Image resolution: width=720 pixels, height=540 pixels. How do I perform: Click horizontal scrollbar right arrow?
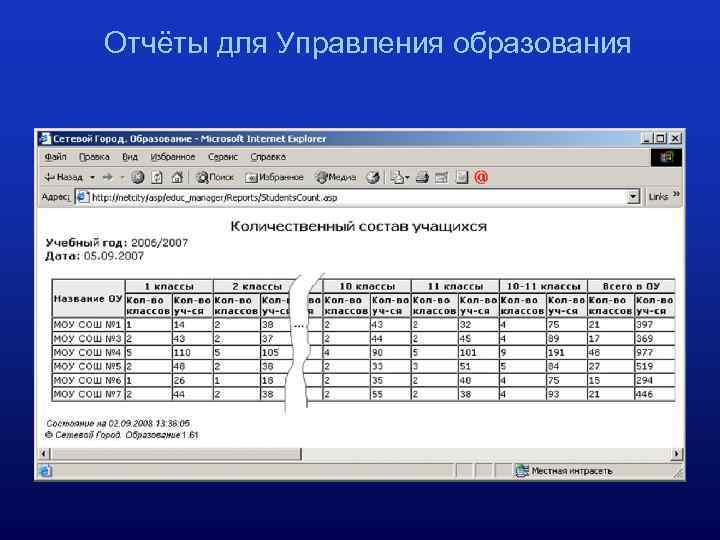pyautogui.click(x=676, y=454)
